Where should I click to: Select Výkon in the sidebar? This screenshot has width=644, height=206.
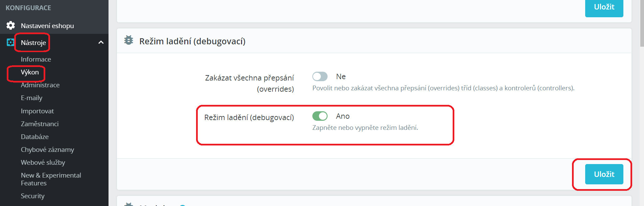point(30,72)
